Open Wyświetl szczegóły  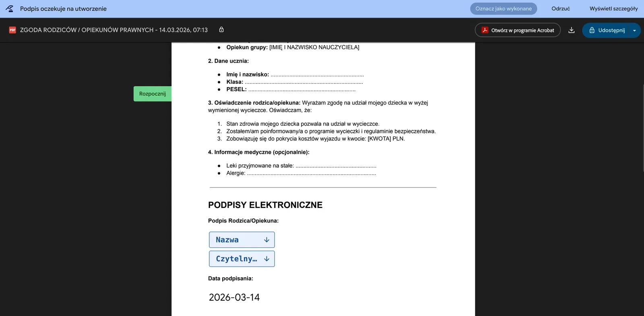[614, 8]
